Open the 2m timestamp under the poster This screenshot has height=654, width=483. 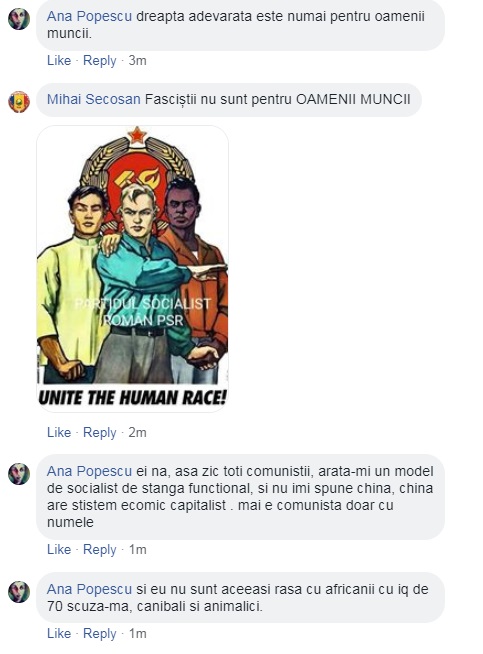tap(137, 433)
